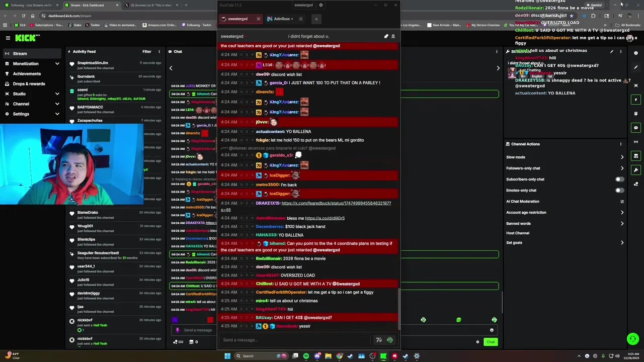This screenshot has width=644, height=362.
Task: Click the left arrow above dashboard chat
Action: (171, 68)
